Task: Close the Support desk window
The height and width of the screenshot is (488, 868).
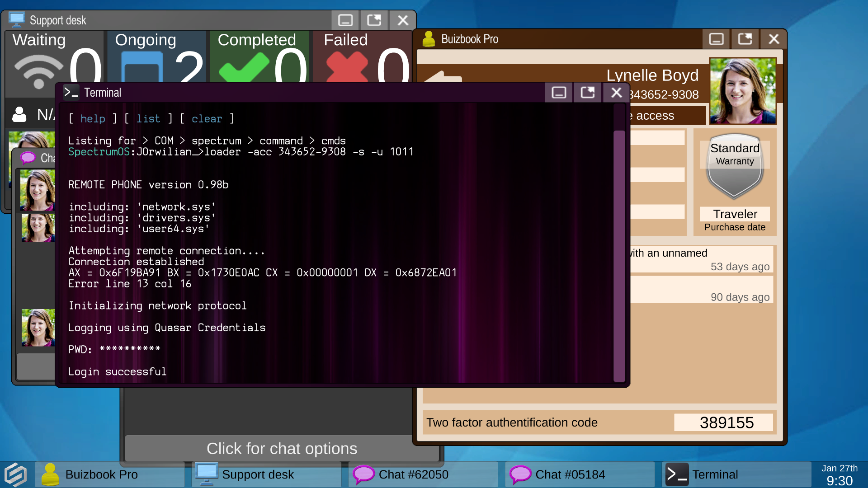Action: click(402, 20)
